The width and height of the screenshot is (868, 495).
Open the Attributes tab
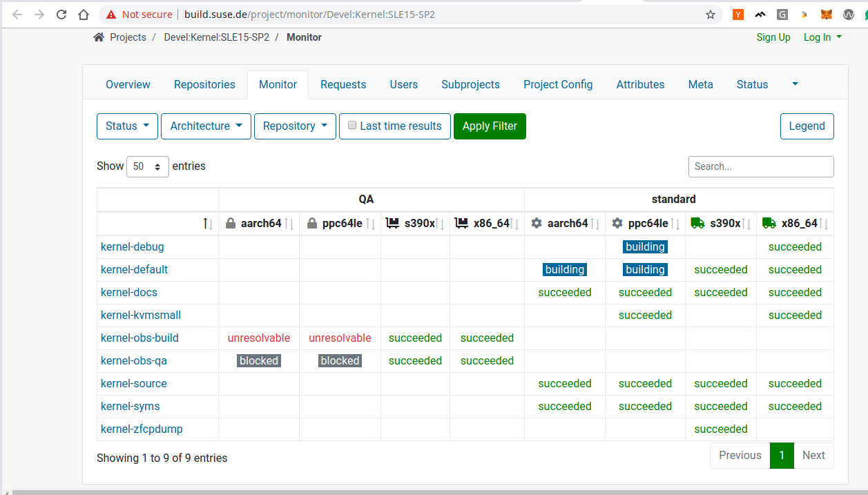(641, 84)
